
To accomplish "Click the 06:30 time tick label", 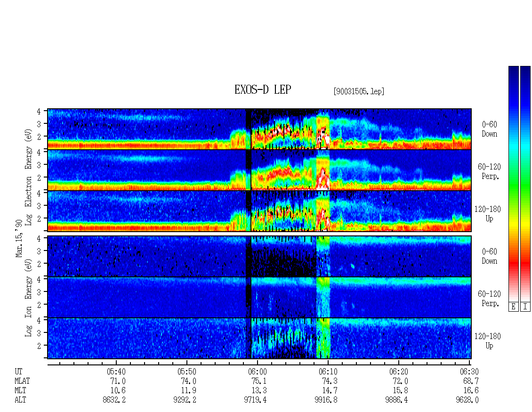I will point(469,372).
